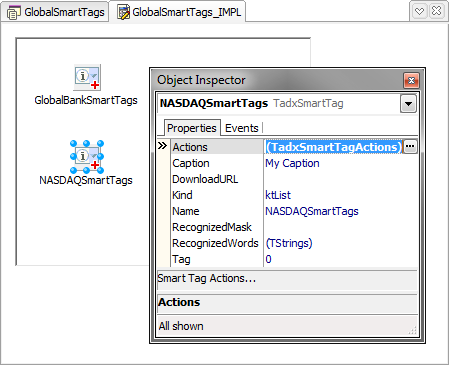Select the NASDAQSmartTags component icon

click(87, 157)
